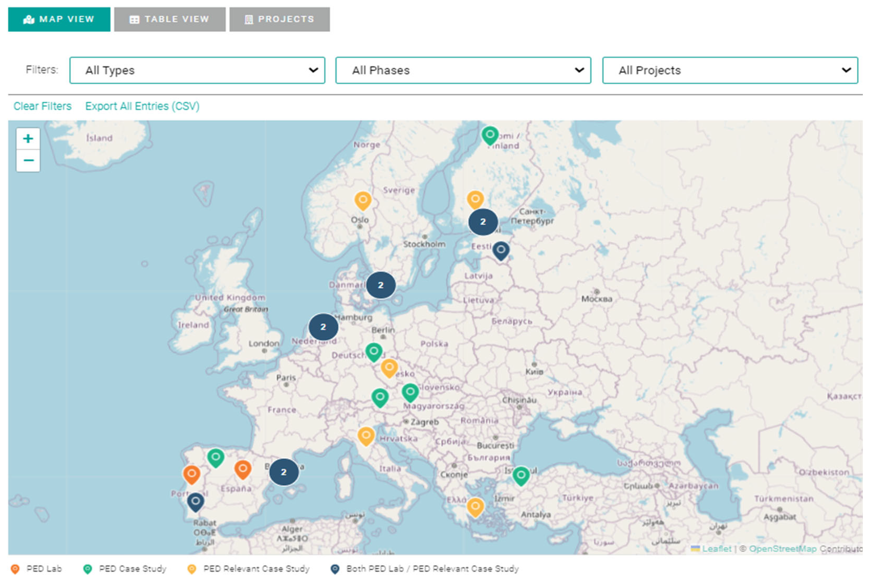872x588 pixels.
Task: Click green PED Case Study marker over Finland
Action: pyautogui.click(x=490, y=135)
